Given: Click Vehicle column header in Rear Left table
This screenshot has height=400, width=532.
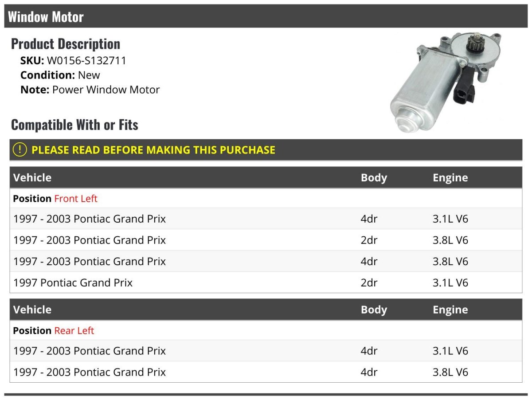Looking at the screenshot, I should click(x=32, y=310).
